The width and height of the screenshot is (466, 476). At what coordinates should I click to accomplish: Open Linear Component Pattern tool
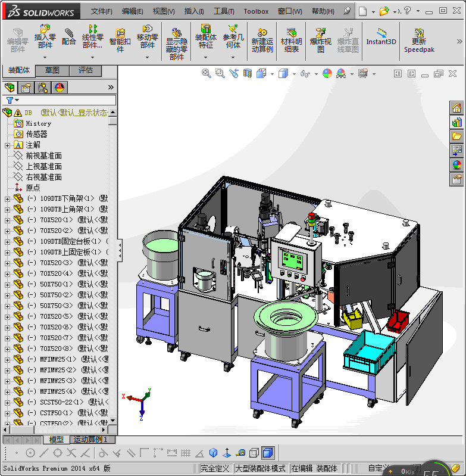[92, 36]
